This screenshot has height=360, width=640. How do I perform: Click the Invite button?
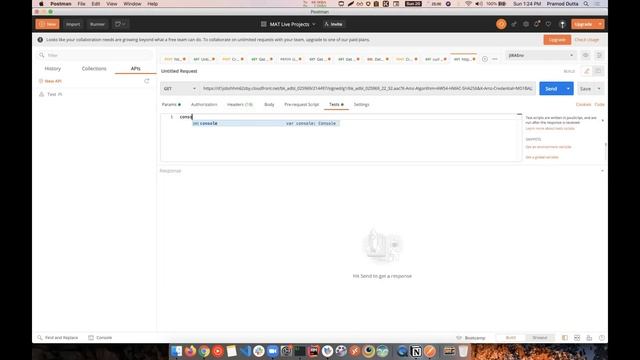pos(333,24)
